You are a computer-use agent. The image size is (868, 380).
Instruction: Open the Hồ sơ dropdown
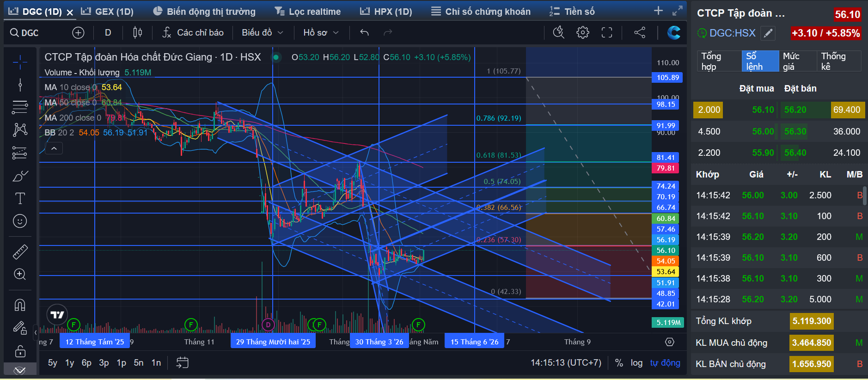click(x=321, y=32)
